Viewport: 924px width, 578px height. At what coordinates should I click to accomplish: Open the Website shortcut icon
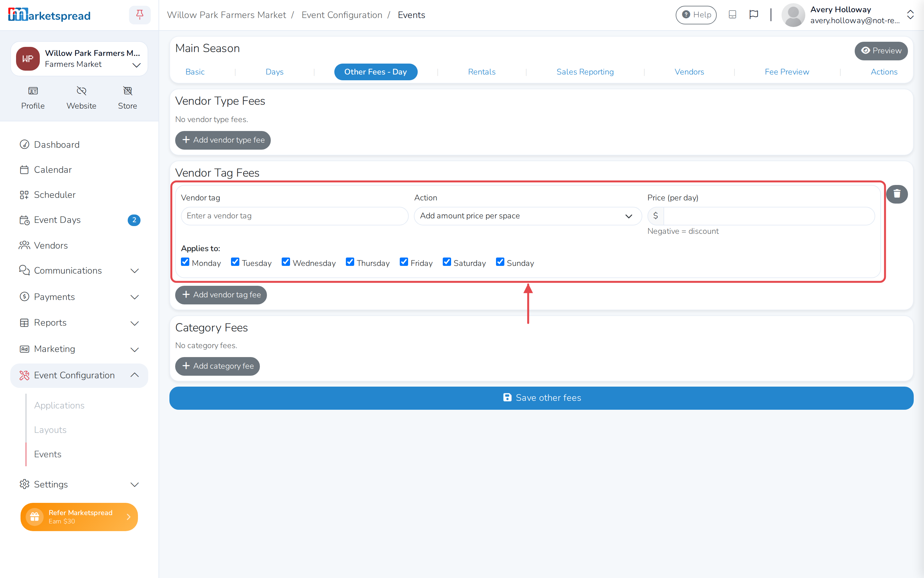pyautogui.click(x=81, y=91)
